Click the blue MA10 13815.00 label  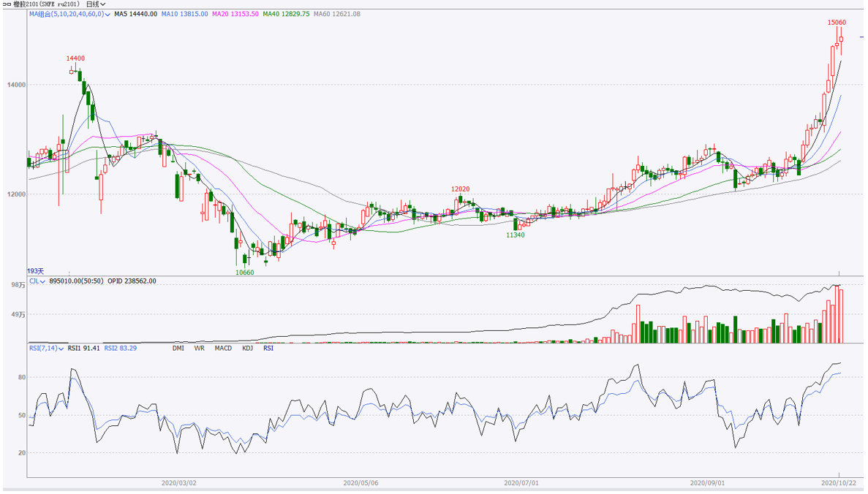184,15
